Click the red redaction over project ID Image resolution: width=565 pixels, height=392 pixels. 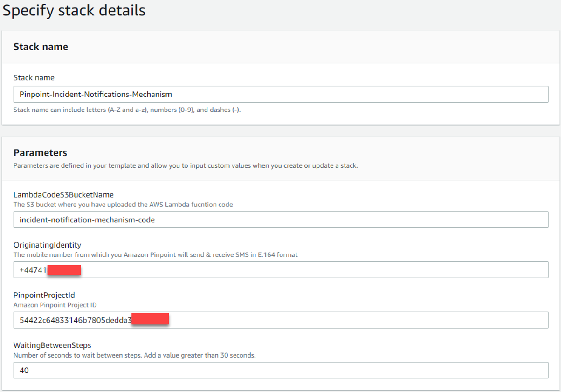150,320
